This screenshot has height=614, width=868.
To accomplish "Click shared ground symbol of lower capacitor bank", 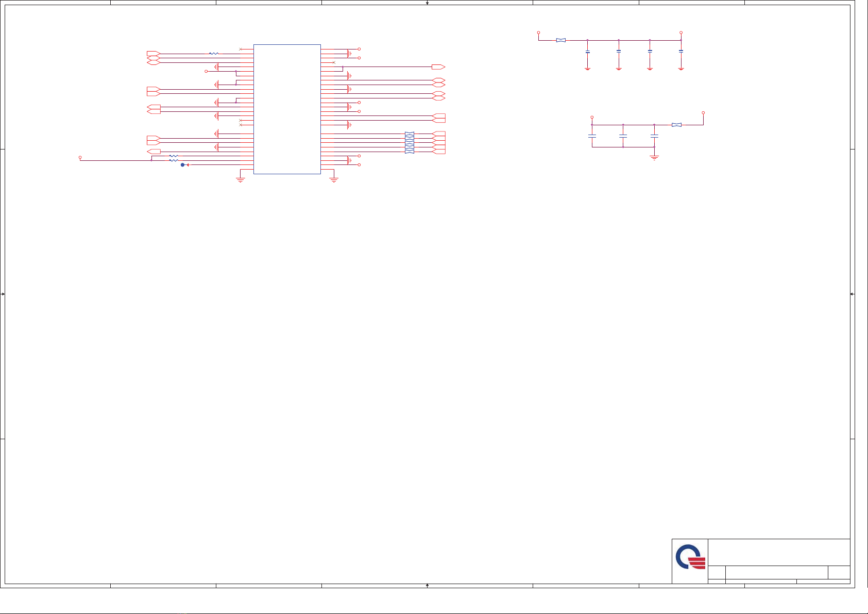I will point(654,158).
